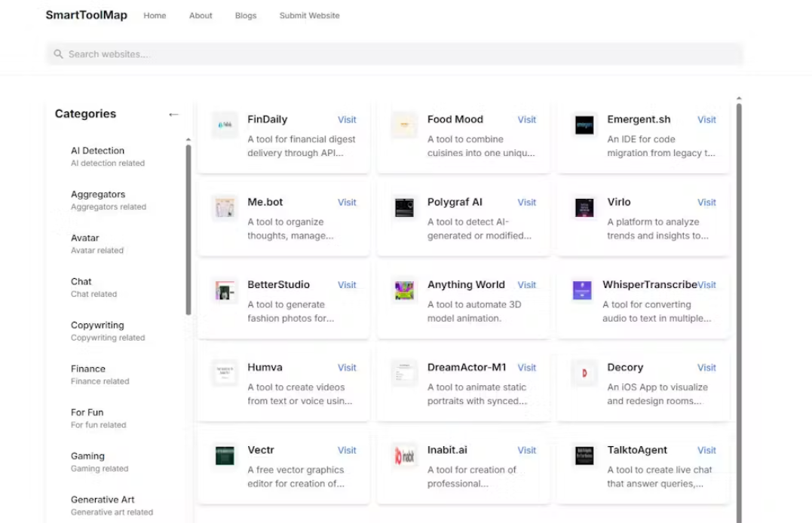Click the Polygraf AI card title
Viewport: 812px width, 523px height.
[455, 202]
